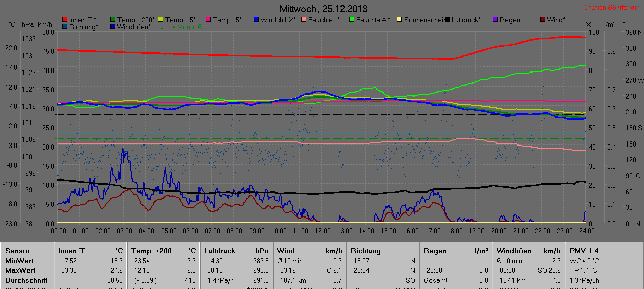644x289 pixels.
Task: Select the Regen legend label
Action: [510, 20]
